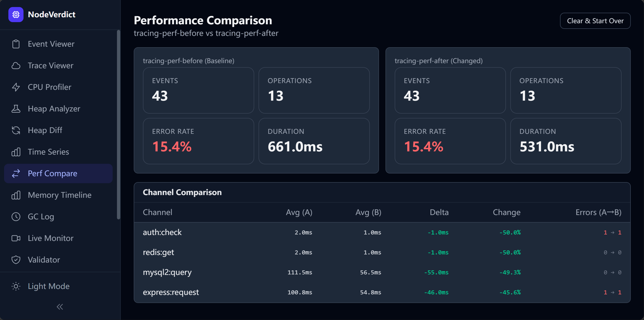Viewport: 644px width, 320px height.
Task: Select the express:request channel row
Action: (x=382, y=292)
